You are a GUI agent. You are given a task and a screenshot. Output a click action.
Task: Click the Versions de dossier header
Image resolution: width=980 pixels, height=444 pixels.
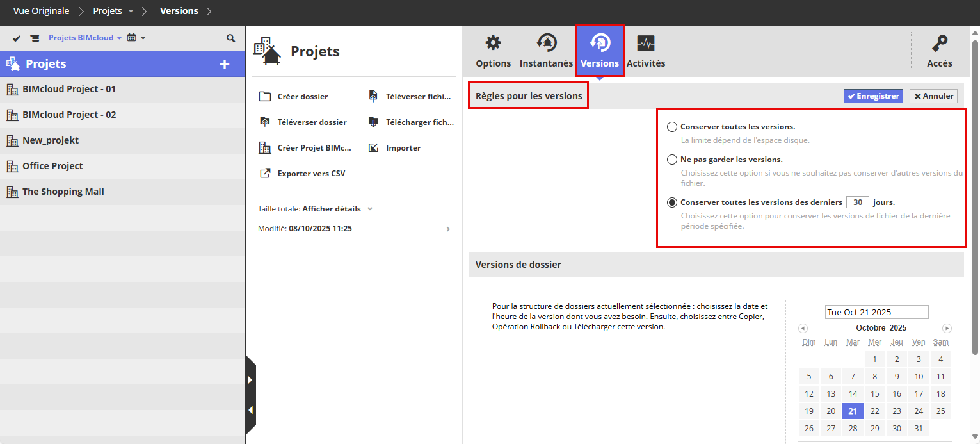pos(518,265)
